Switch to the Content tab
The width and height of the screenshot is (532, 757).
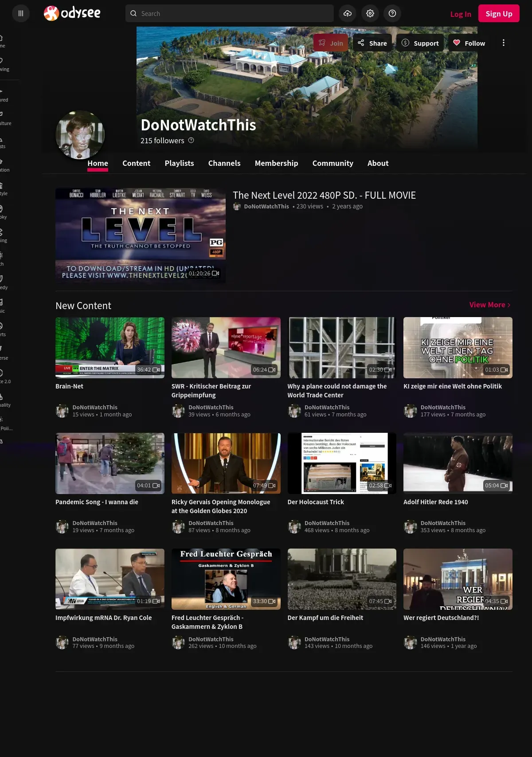point(137,163)
